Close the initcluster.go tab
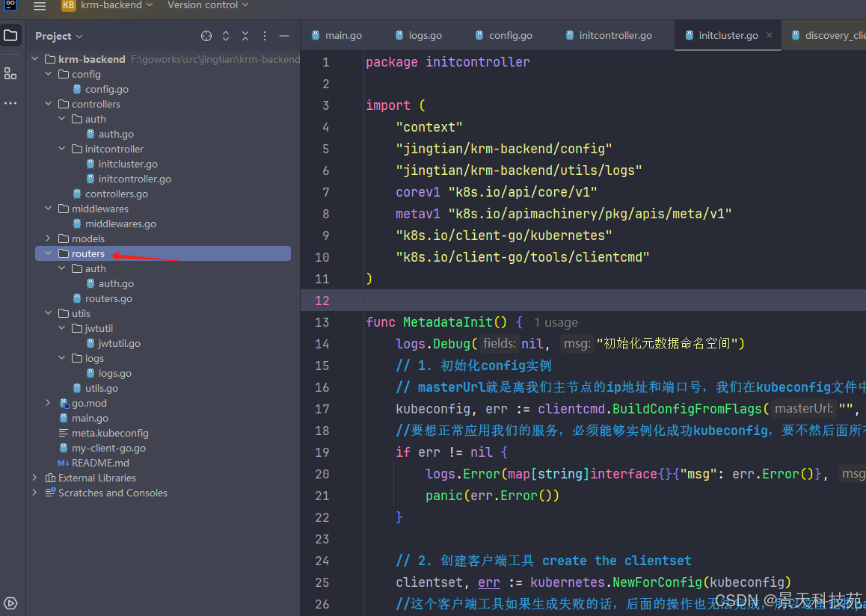This screenshot has height=616, width=866. pos(770,35)
